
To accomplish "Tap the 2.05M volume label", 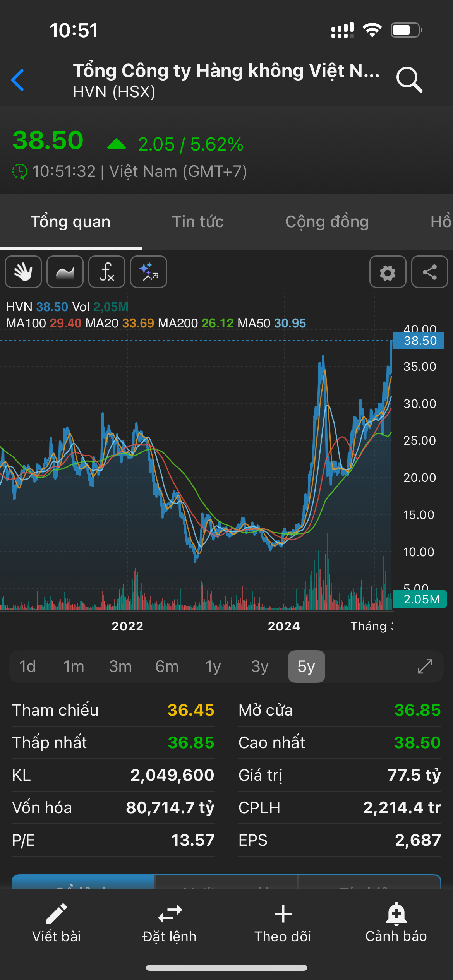I will (420, 599).
